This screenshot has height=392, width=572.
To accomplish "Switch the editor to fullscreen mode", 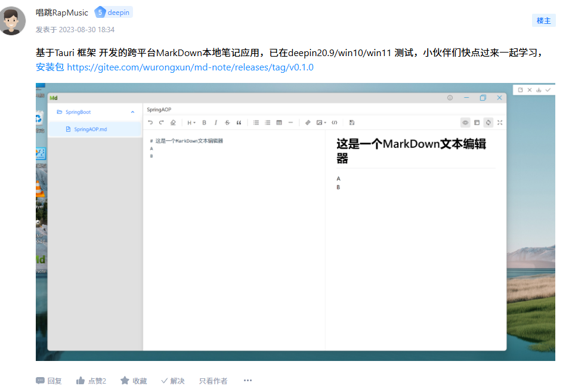I will (x=500, y=123).
